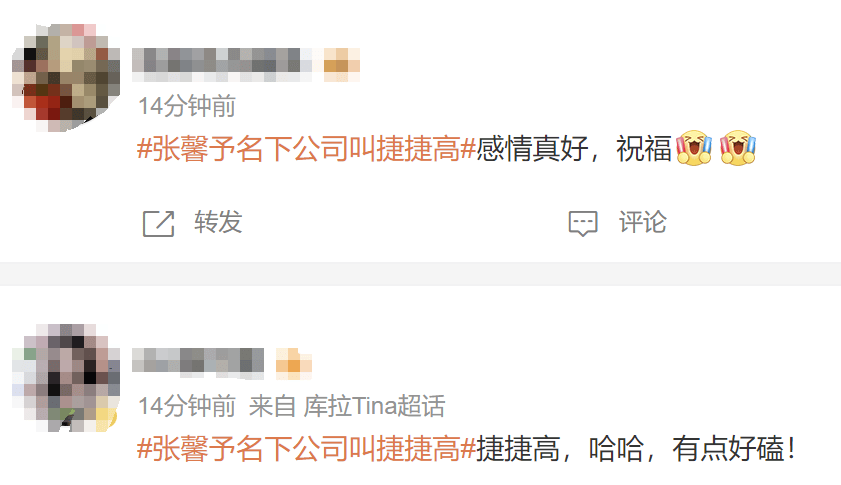Open hashtag 张馨予名下公司叫捷捷高 in first post
841x485 pixels.
point(307,149)
